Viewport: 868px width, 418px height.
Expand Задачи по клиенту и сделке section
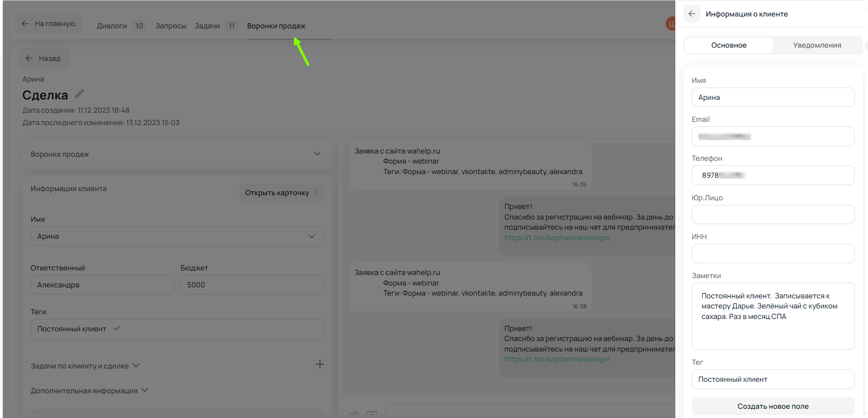[136, 366]
